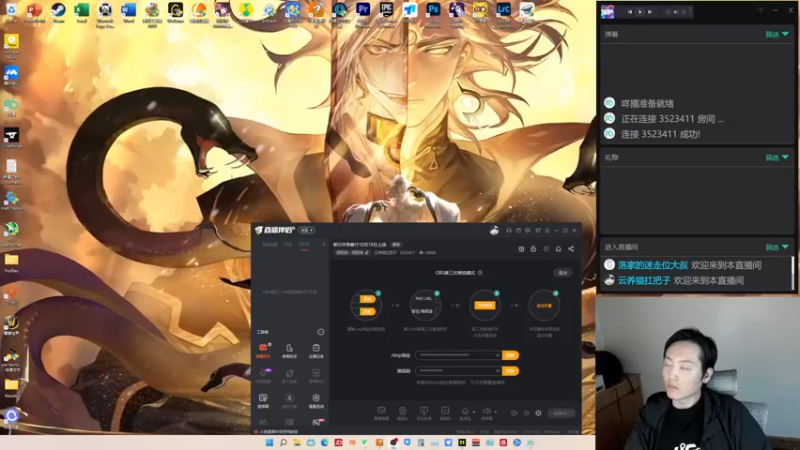Toggle visibility eye in rtmp地址 field
Viewport: 800px width, 450px height.
click(497, 355)
